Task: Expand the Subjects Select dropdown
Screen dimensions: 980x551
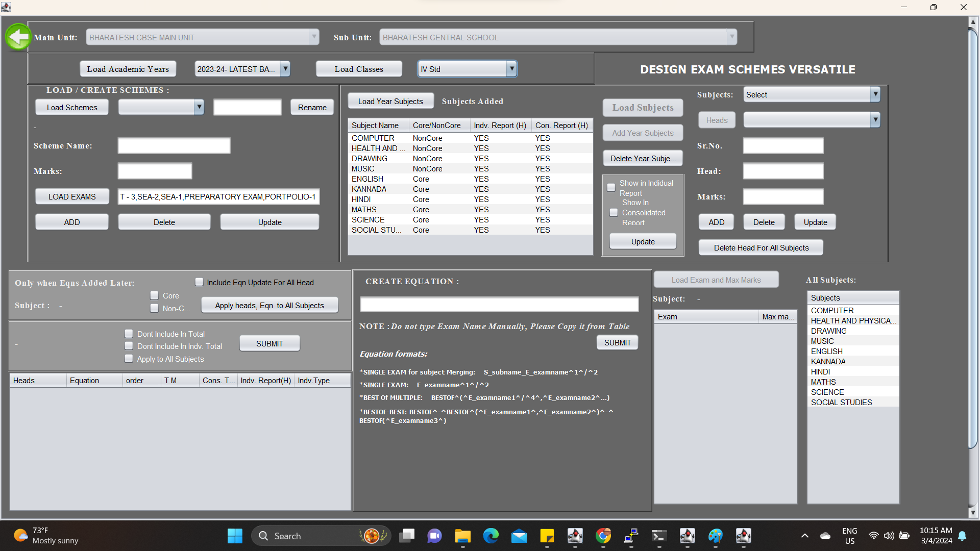Action: pyautogui.click(x=875, y=94)
